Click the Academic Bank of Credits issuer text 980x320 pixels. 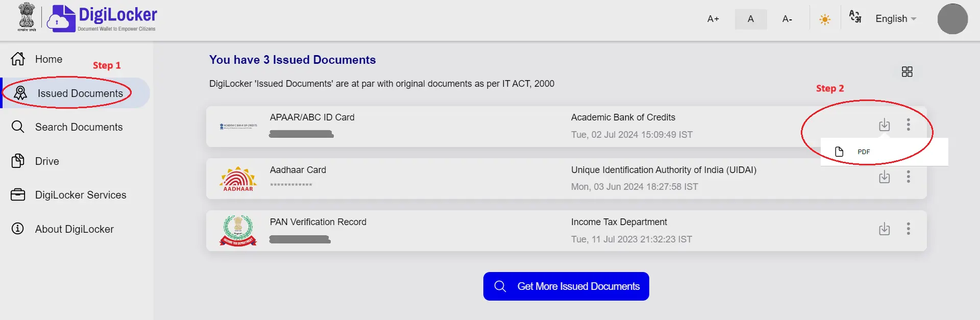point(623,117)
